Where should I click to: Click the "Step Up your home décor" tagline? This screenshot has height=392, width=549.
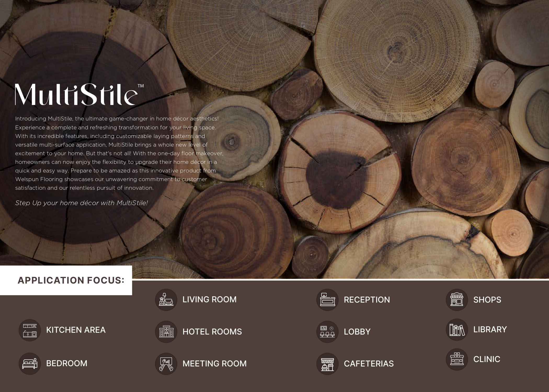82,203
